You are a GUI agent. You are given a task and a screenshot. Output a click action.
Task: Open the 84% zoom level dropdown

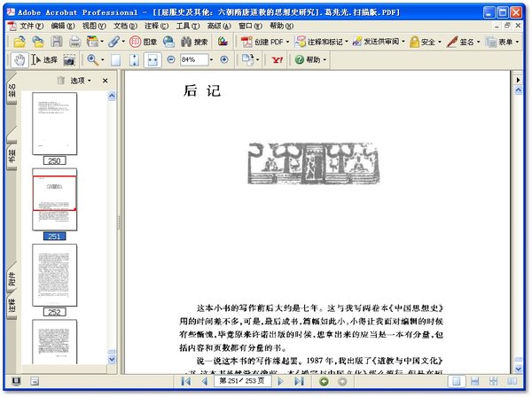(x=211, y=59)
